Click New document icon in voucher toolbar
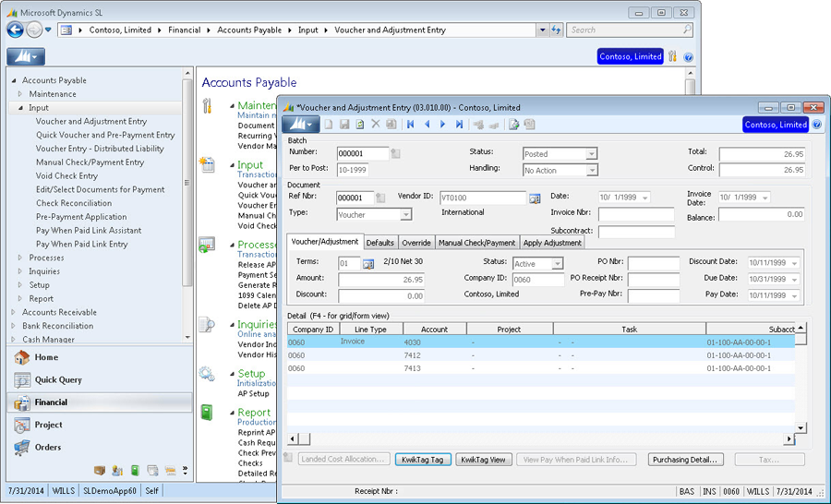The height and width of the screenshot is (504, 831). (x=329, y=124)
